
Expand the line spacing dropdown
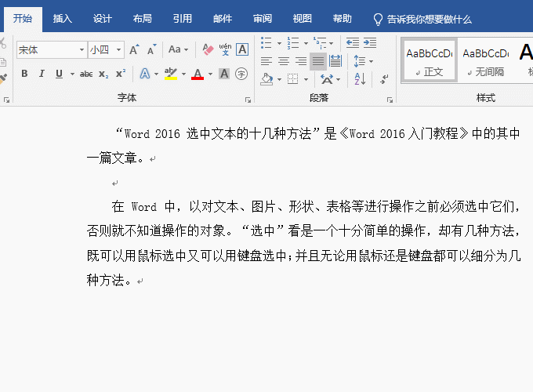point(371,60)
